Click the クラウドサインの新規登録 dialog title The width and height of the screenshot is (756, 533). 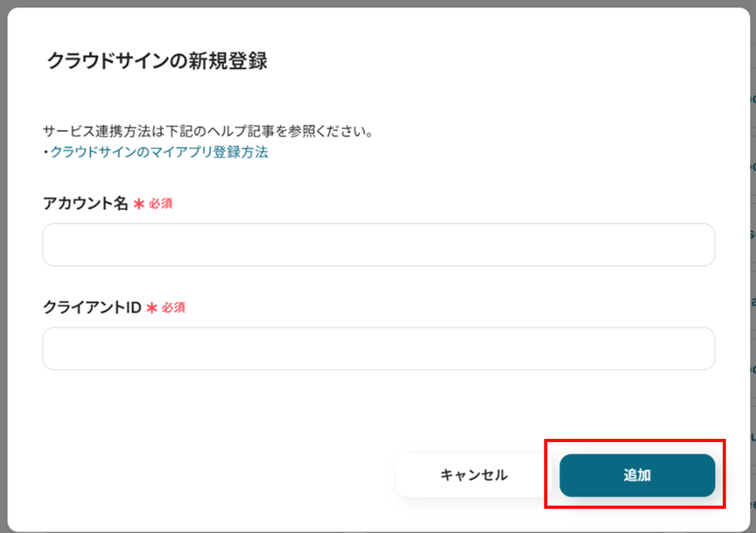coord(157,61)
